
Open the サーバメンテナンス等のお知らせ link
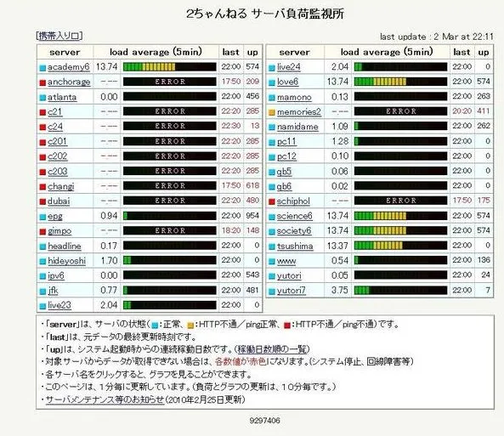point(105,399)
